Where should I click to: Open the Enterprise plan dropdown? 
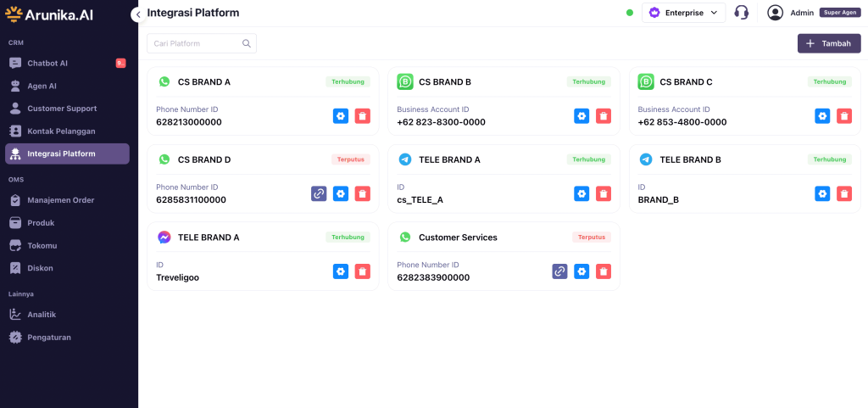click(684, 13)
